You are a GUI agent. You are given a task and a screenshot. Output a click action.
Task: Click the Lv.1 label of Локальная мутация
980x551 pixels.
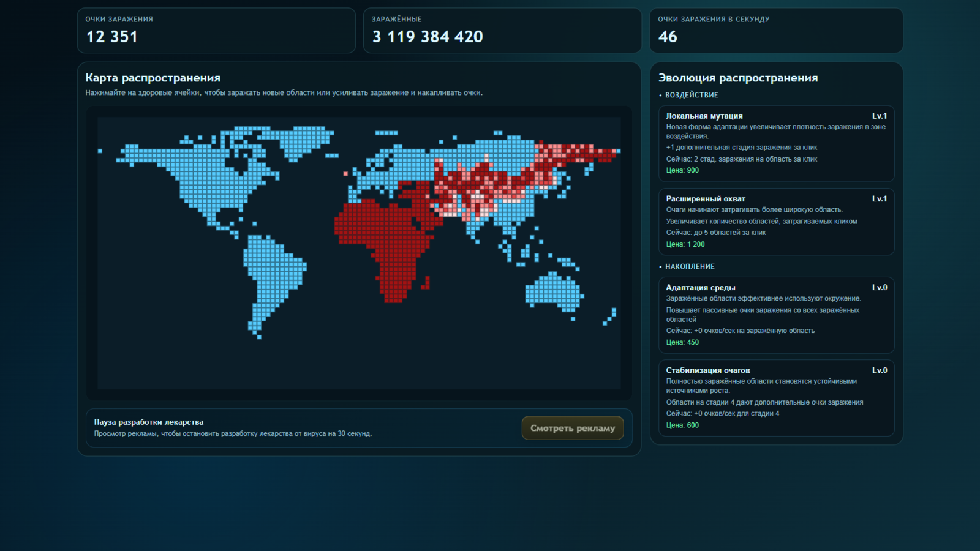tap(880, 116)
